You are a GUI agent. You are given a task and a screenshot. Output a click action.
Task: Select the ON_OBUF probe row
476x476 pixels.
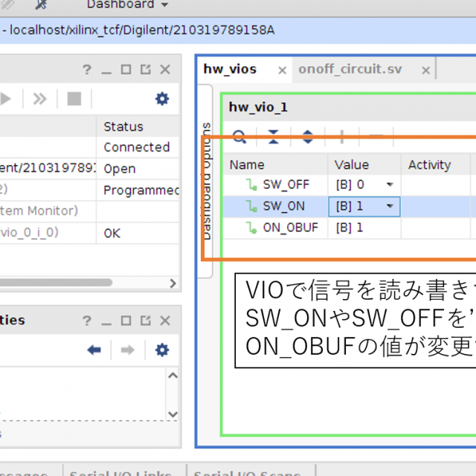[290, 228]
